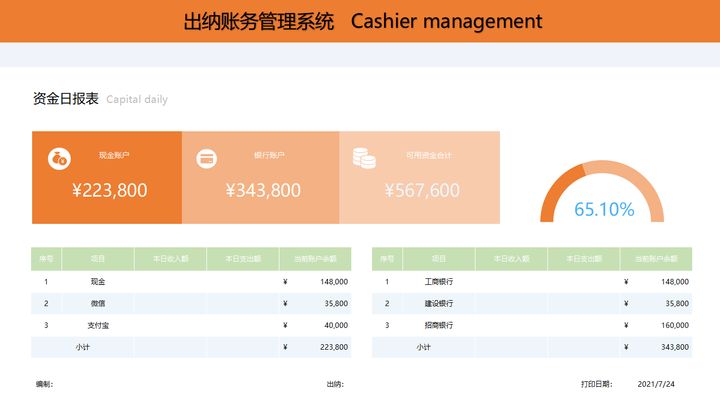Viewport: 720px width, 396px height.
Task: Select the 工商银行 row item cell
Action: point(439,282)
